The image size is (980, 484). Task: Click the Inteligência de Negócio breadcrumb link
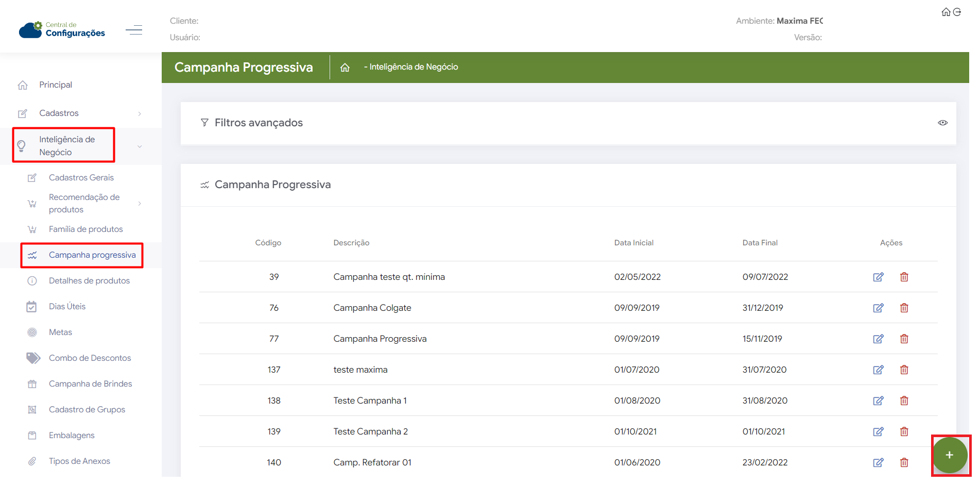click(413, 67)
